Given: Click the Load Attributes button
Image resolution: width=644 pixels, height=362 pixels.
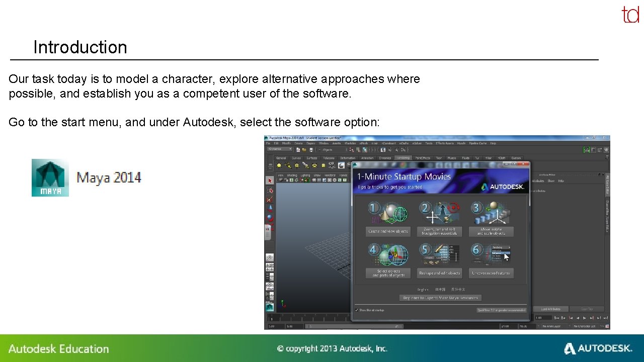Looking at the screenshot, I should click(551, 309).
